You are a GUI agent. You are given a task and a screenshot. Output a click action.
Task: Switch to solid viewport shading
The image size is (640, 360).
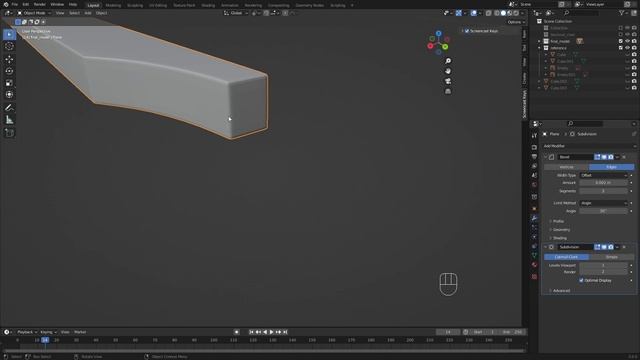[503, 13]
